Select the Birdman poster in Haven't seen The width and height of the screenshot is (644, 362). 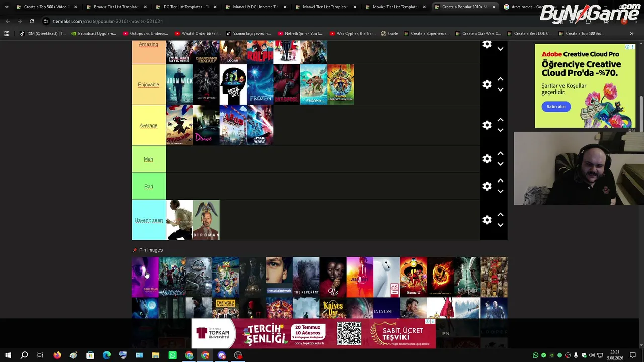point(206,220)
